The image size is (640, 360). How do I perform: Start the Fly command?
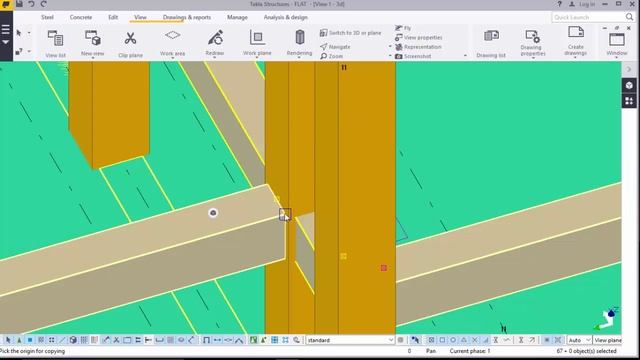403,28
